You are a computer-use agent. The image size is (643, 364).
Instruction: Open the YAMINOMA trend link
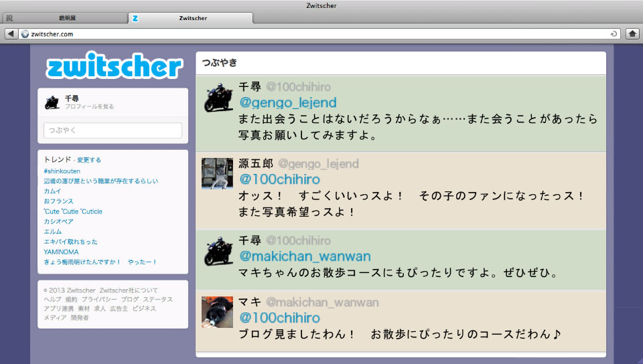click(61, 252)
